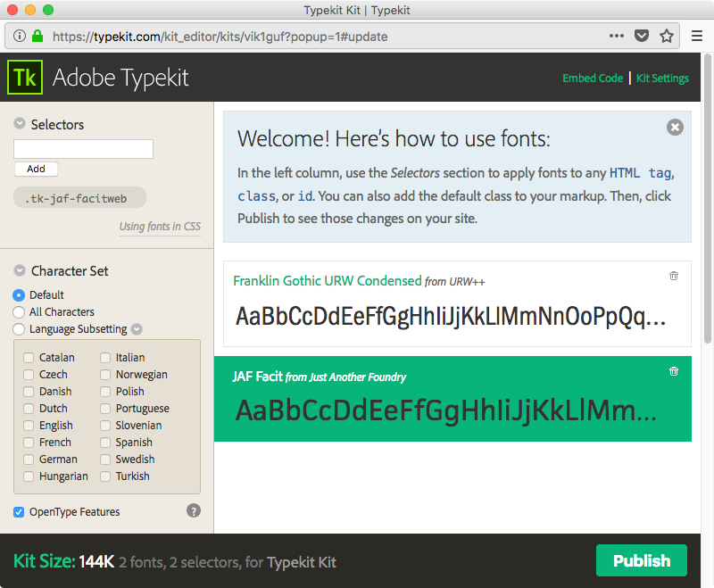Screen dimensions: 714x588
Task: Check the Polish language box
Action: coord(105,392)
